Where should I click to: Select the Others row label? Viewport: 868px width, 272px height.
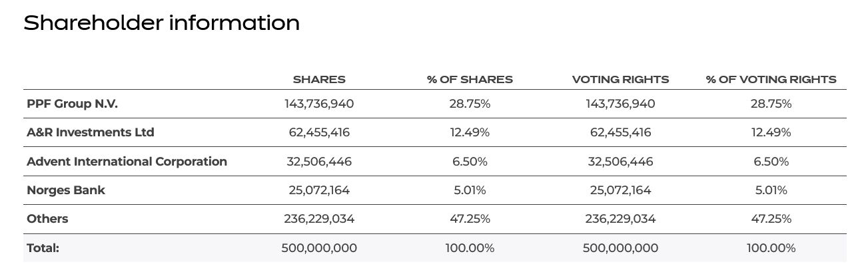pos(47,219)
